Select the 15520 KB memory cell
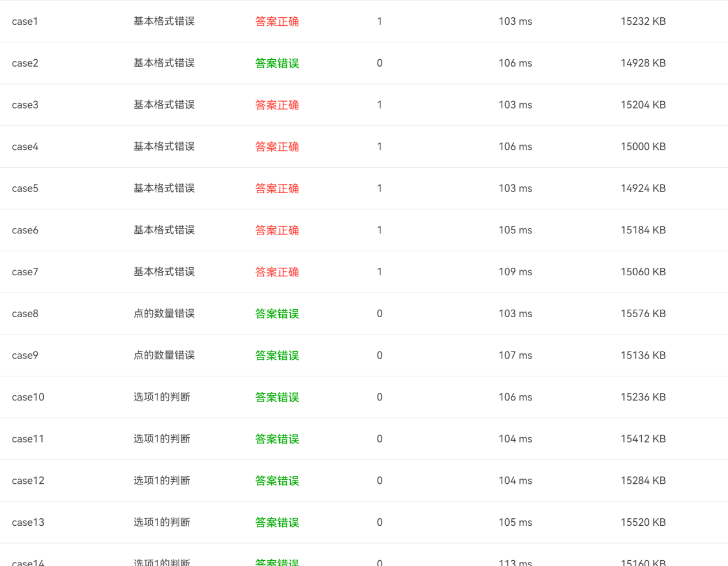Screen dimensions: 728x566 (643, 522)
